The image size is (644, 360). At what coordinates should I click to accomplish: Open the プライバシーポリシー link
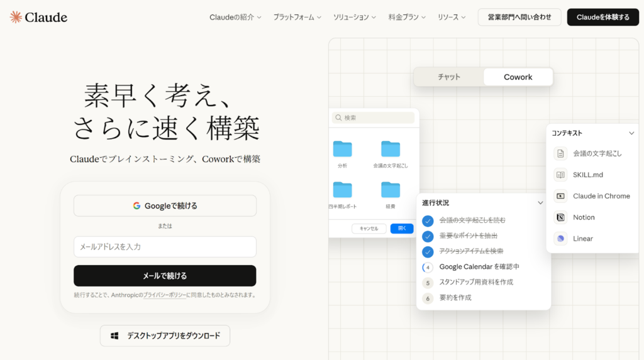click(x=164, y=295)
